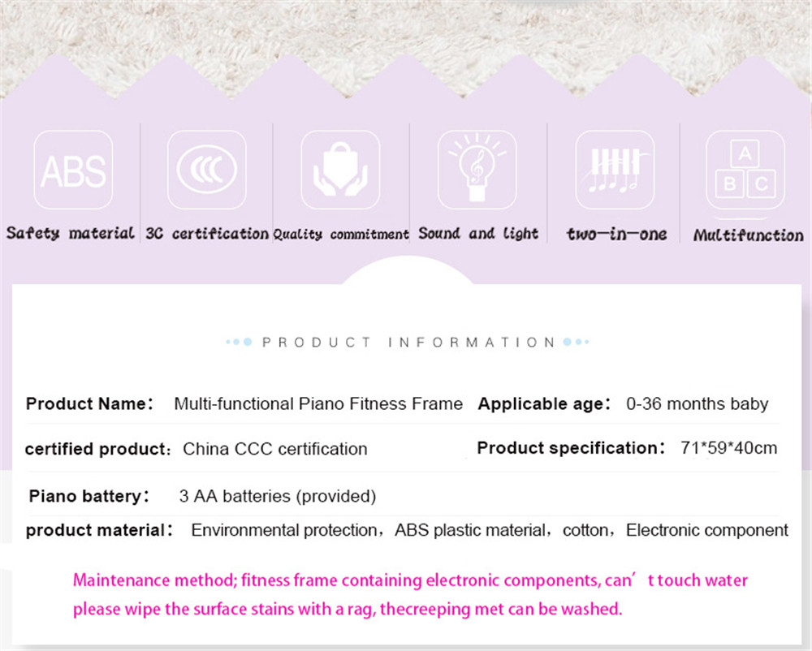Click the Safety material label
This screenshot has height=651, width=812.
tap(71, 234)
